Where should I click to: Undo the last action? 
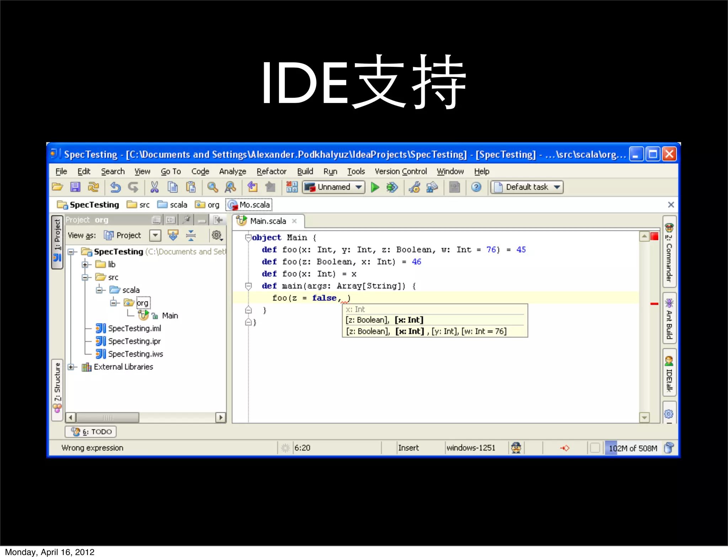pyautogui.click(x=116, y=187)
